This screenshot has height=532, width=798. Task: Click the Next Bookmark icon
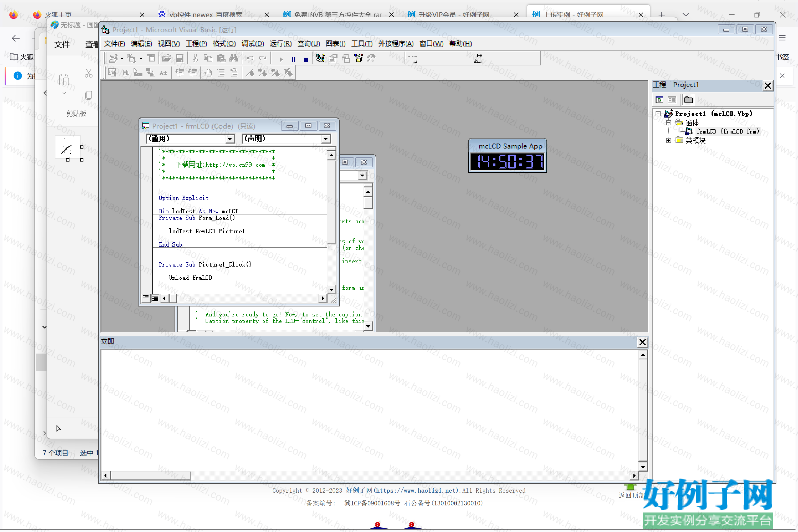tap(263, 73)
